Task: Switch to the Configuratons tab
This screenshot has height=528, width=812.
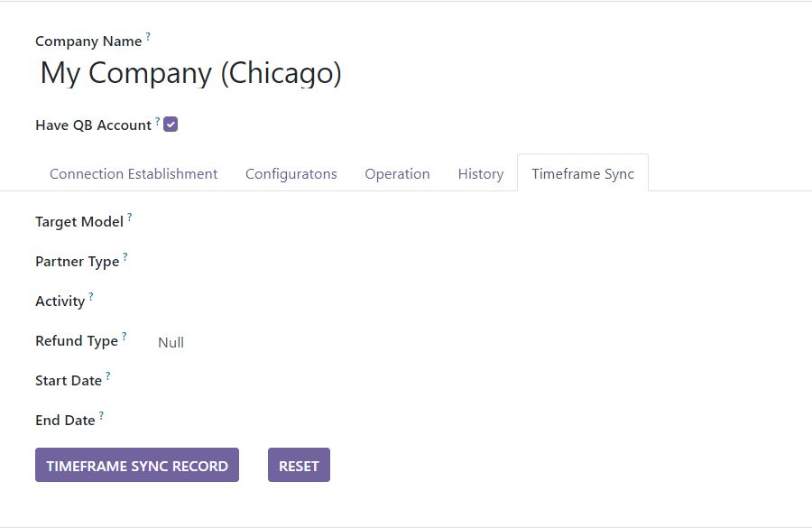Action: coord(291,173)
